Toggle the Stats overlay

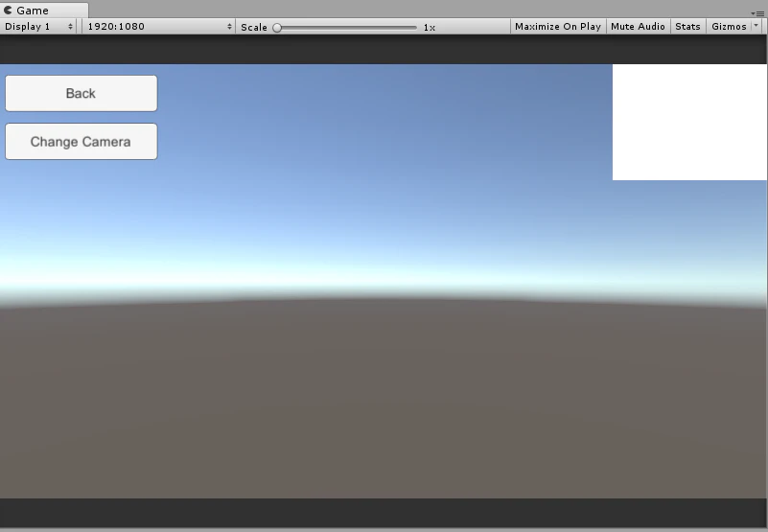pyautogui.click(x=687, y=27)
